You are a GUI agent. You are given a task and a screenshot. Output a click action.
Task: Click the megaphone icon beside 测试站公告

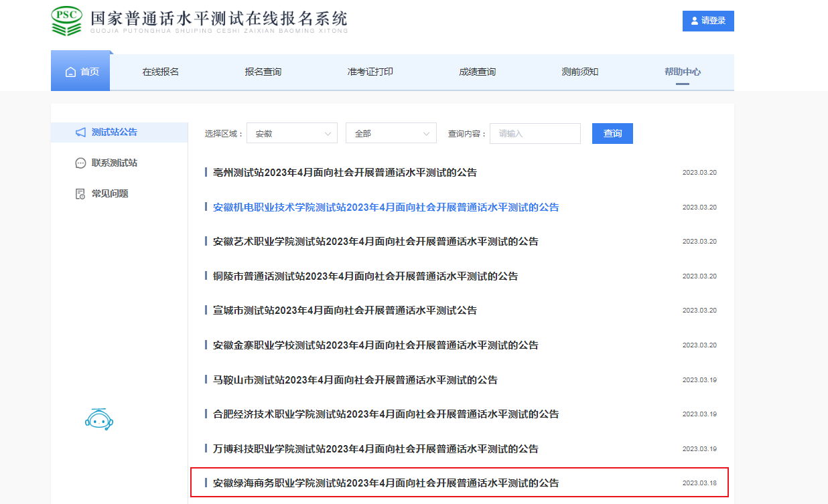[x=80, y=133]
